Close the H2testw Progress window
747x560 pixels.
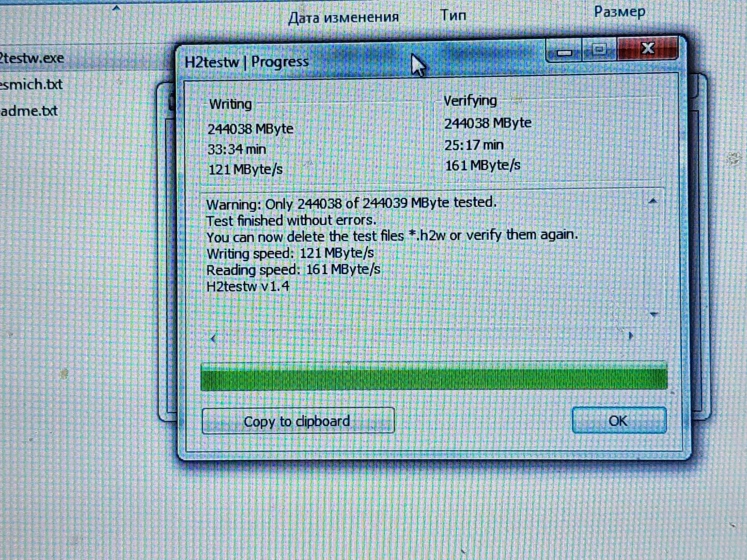[x=647, y=49]
